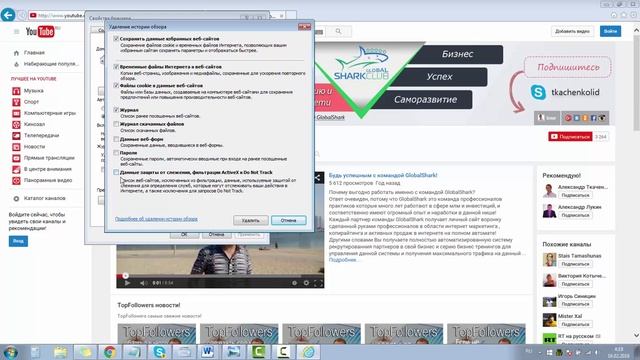Enable the Пароли checkbox

116,153
